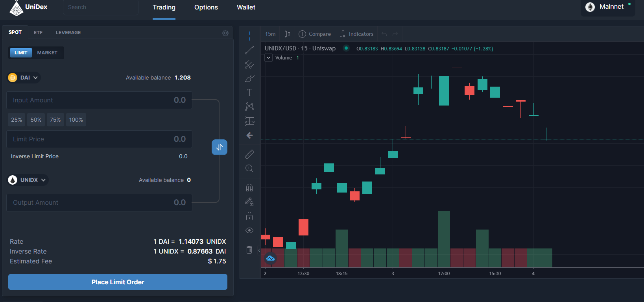Viewport: 644px width, 302px height.
Task: Switch to the ETF tab
Action: (x=38, y=33)
